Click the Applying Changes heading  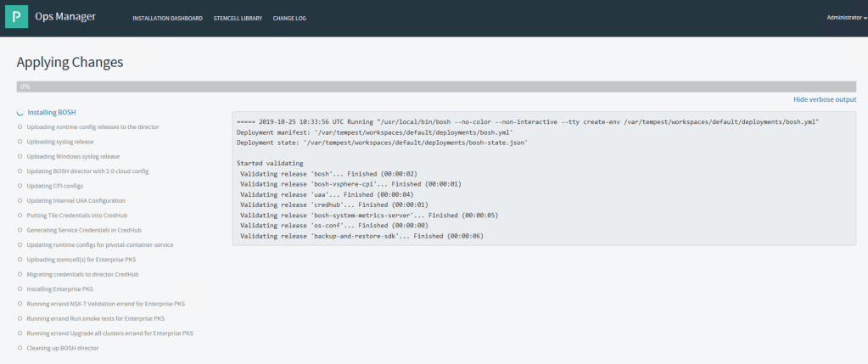[70, 62]
